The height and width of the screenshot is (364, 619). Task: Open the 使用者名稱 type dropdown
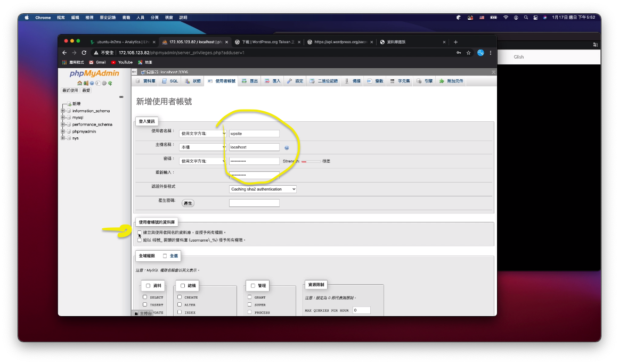tap(203, 134)
